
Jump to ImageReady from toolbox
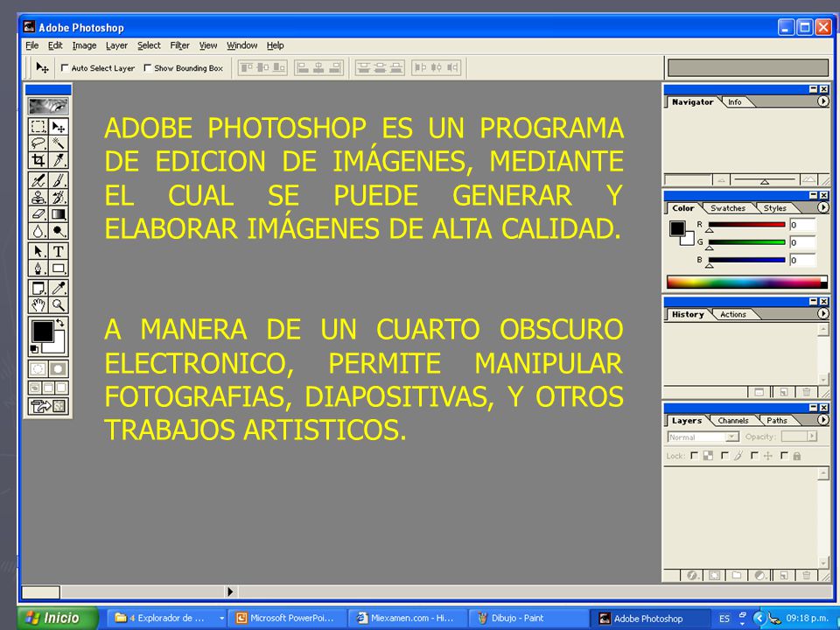click(48, 406)
